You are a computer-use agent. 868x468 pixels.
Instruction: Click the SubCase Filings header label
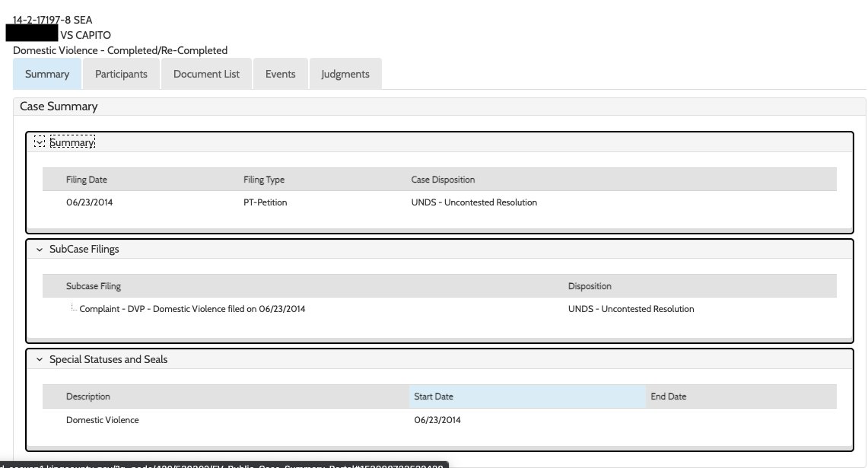tap(84, 250)
